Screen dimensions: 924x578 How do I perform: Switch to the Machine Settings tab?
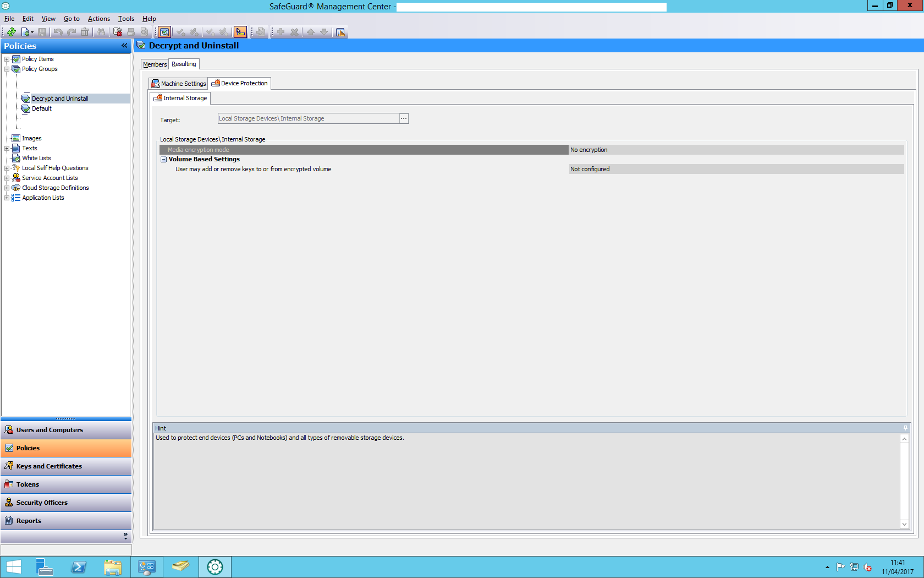pos(179,84)
